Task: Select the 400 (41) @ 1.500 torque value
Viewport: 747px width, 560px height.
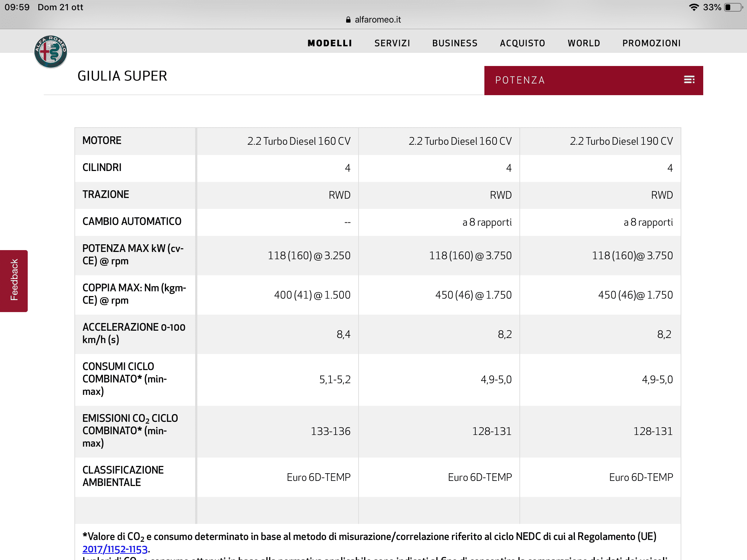Action: coord(312,295)
